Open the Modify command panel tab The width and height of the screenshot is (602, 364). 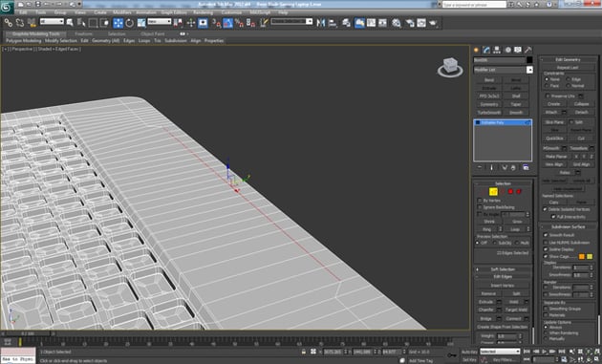(x=486, y=50)
